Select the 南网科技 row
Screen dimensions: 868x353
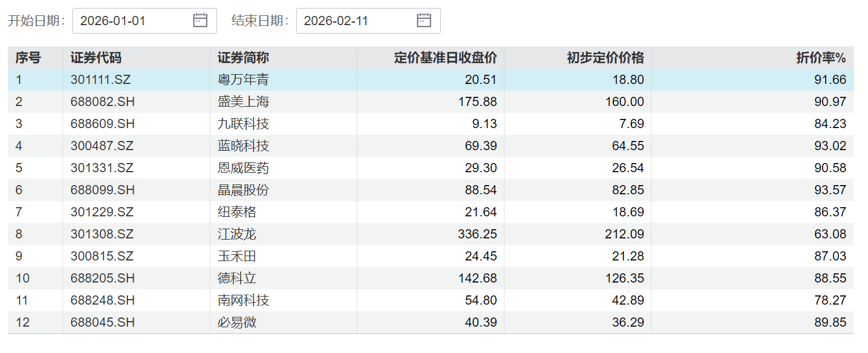coord(243,300)
